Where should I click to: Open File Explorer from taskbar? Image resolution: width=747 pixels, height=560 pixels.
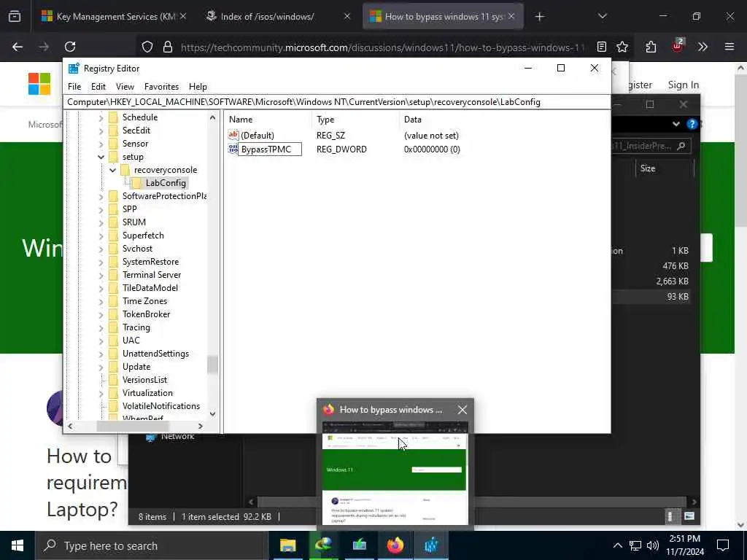(287, 545)
